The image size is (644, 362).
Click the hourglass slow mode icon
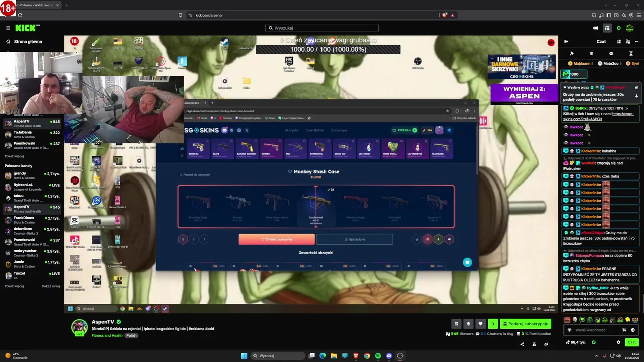coord(631,53)
